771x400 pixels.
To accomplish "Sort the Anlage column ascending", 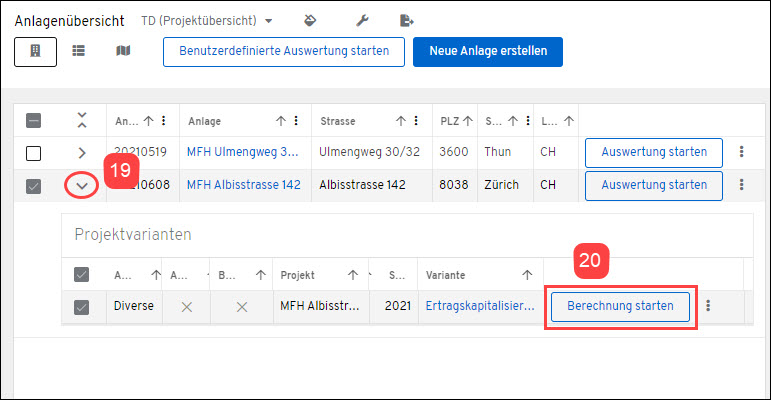I will click(x=281, y=121).
